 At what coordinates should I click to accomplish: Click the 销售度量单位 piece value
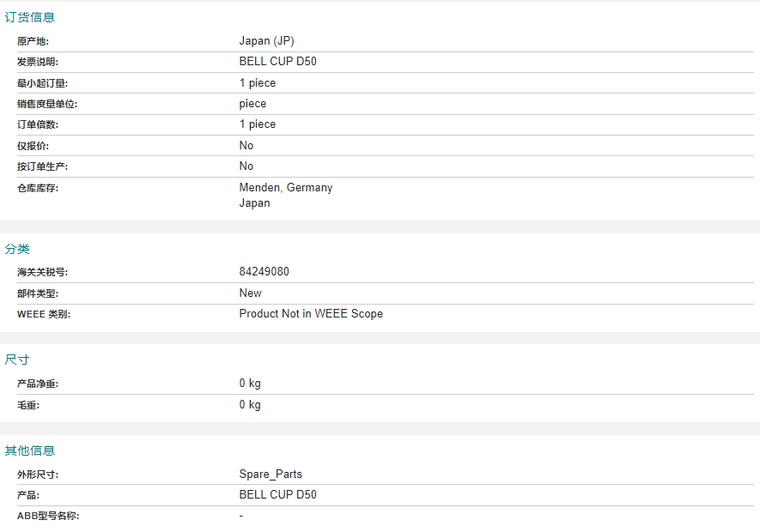[252, 104]
